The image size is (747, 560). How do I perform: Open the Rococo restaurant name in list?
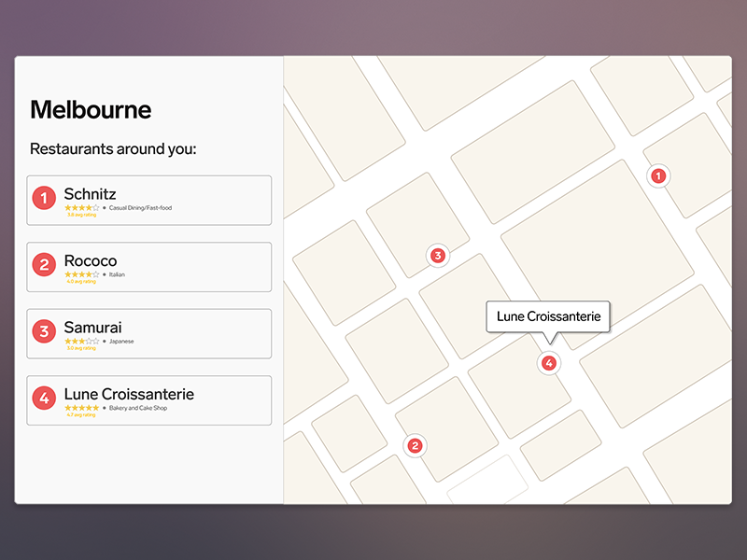91,260
